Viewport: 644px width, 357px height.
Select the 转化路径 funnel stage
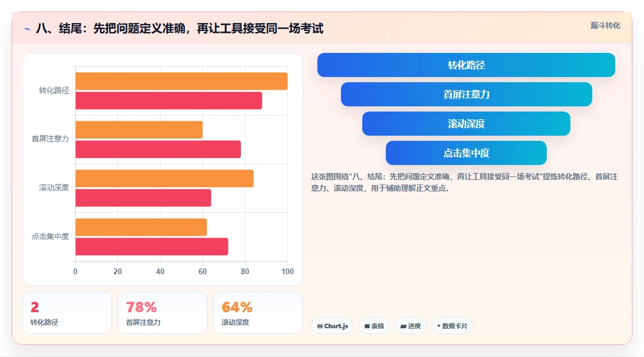(466, 65)
